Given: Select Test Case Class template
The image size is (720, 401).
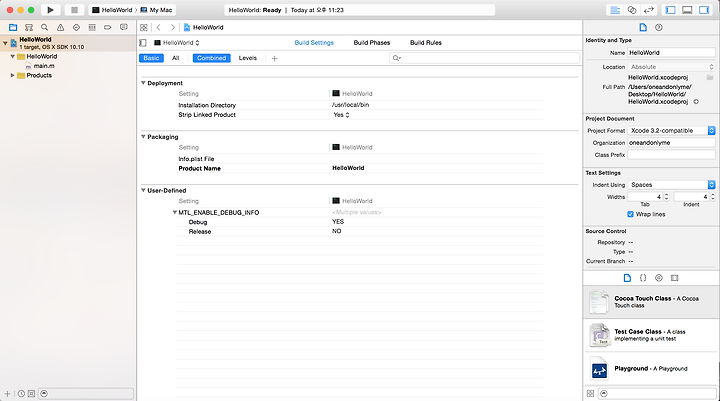Looking at the screenshot, I should coord(651,335).
